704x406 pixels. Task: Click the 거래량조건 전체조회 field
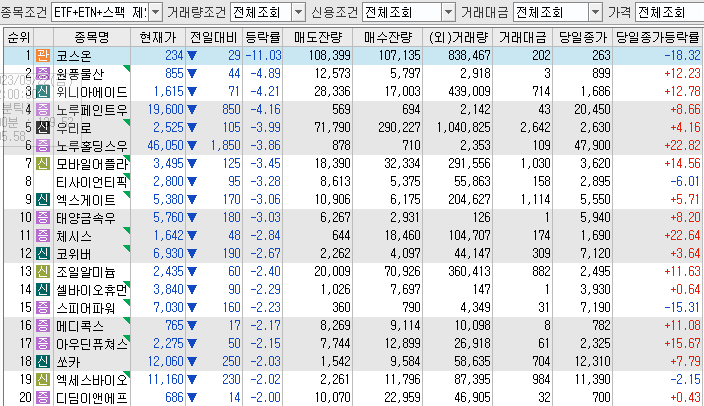(x=261, y=12)
